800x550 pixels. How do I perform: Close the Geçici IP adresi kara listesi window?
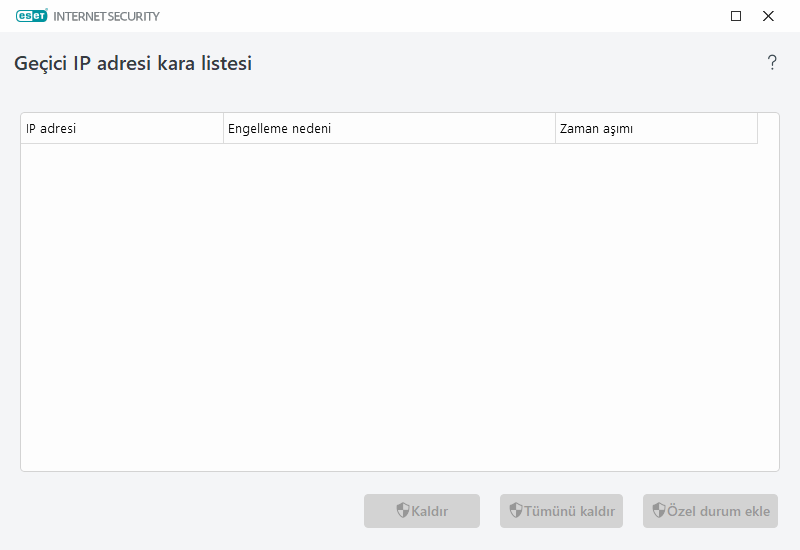pyautogui.click(x=768, y=16)
